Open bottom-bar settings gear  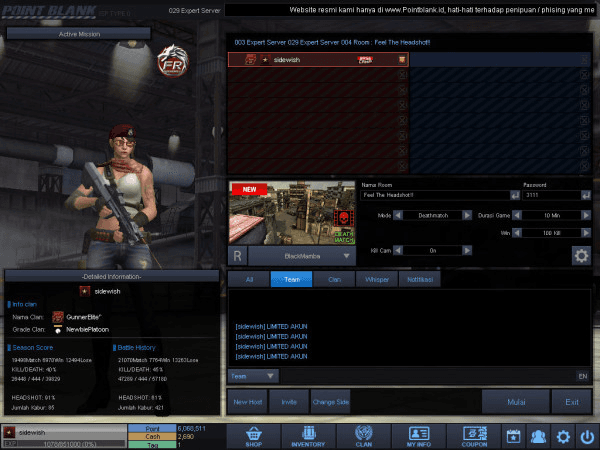pos(563,436)
